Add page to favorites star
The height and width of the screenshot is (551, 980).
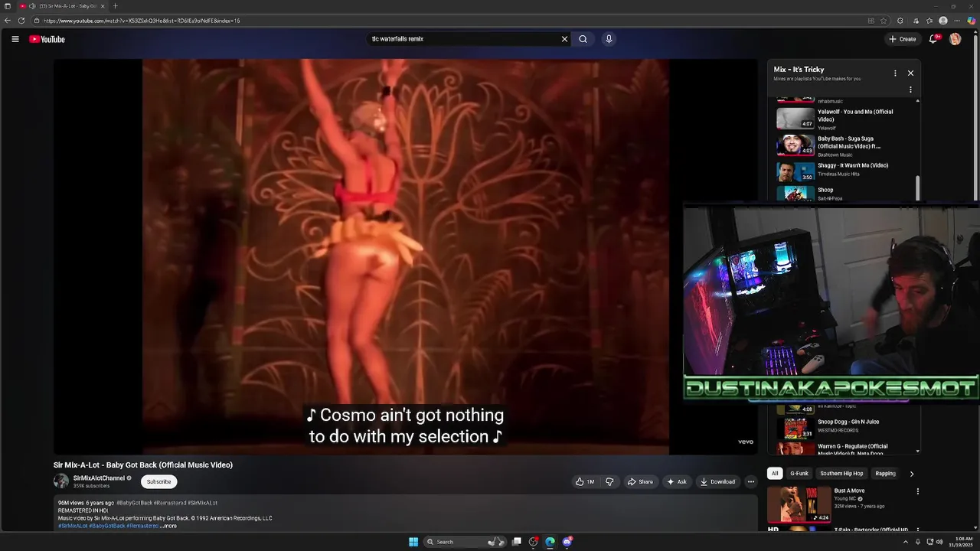pos(884,21)
